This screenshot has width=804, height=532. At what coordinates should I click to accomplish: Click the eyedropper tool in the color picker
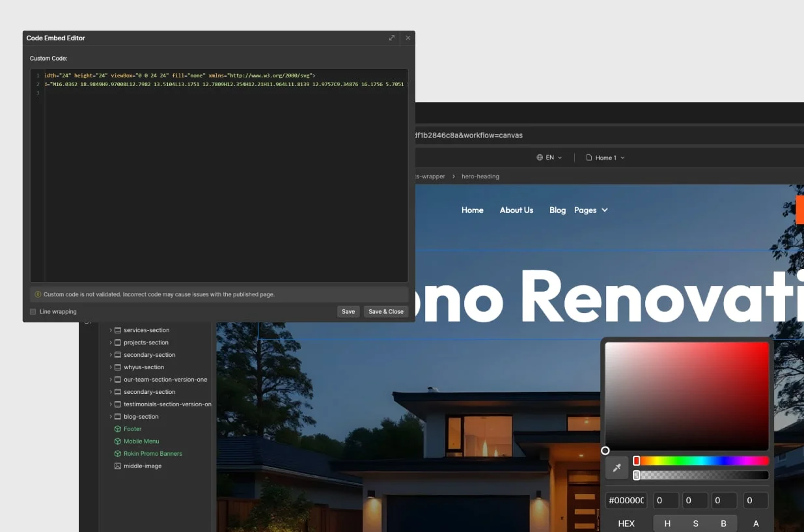pyautogui.click(x=617, y=468)
